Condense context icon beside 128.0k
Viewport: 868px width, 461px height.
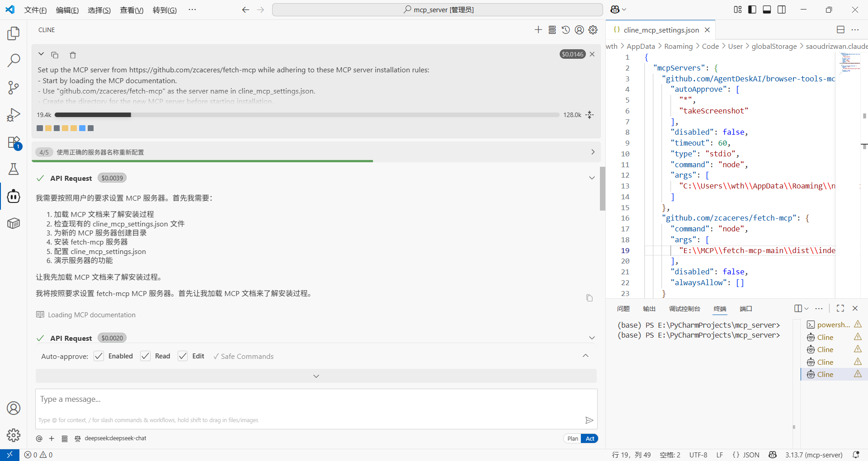[x=590, y=115]
